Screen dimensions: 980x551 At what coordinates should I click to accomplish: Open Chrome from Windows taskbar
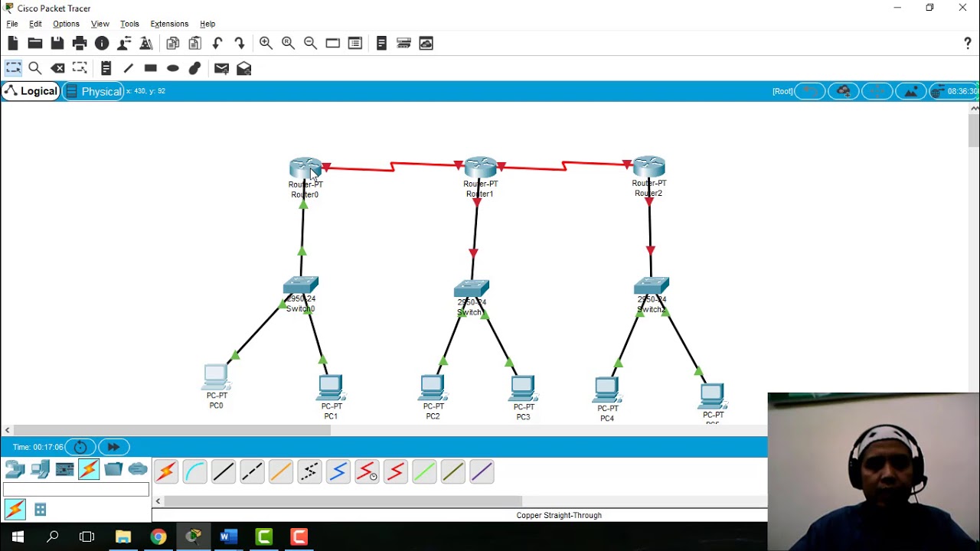pos(158,536)
